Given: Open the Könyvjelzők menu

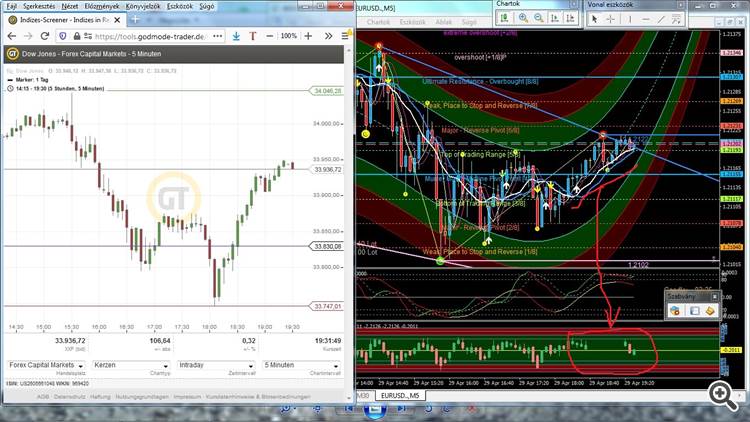Looking at the screenshot, I should [x=143, y=6].
